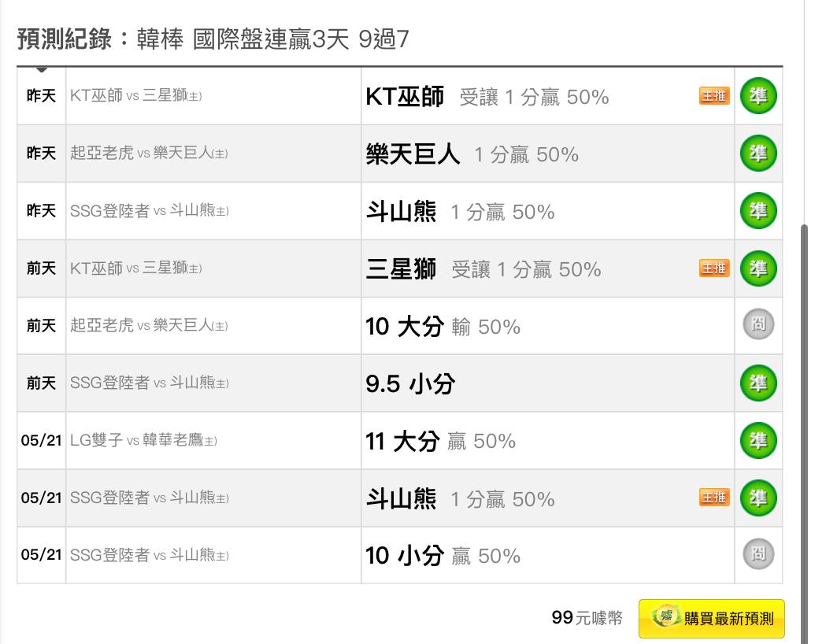Click gray 悶 icon on 10 小分 row
This screenshot has height=644, width=815.
click(758, 553)
